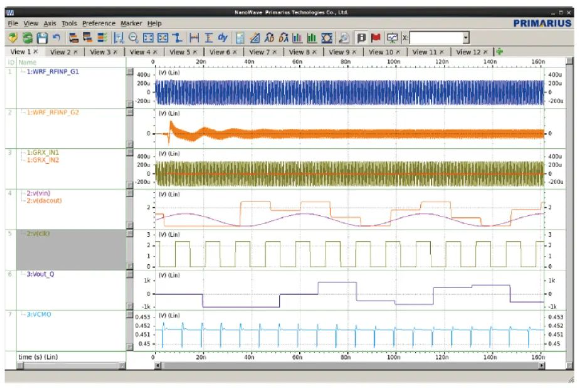Click the magnifier search icon near the flag
This screenshot has width=586, height=388.
tap(344, 37)
